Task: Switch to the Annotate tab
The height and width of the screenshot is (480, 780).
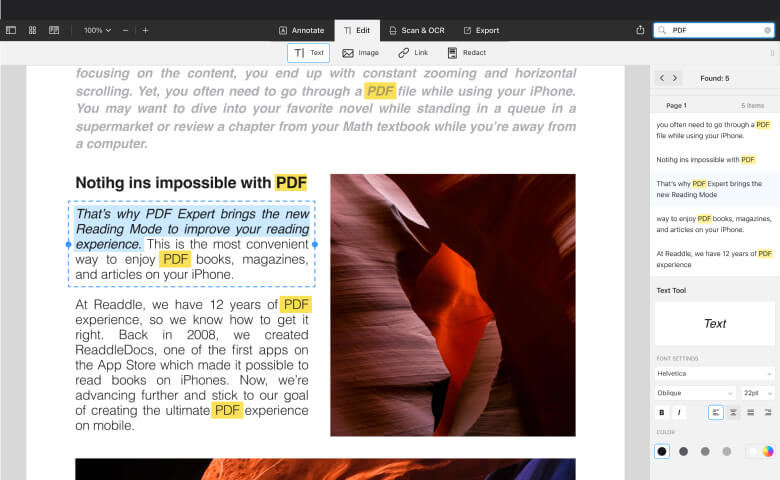Action: click(x=301, y=30)
